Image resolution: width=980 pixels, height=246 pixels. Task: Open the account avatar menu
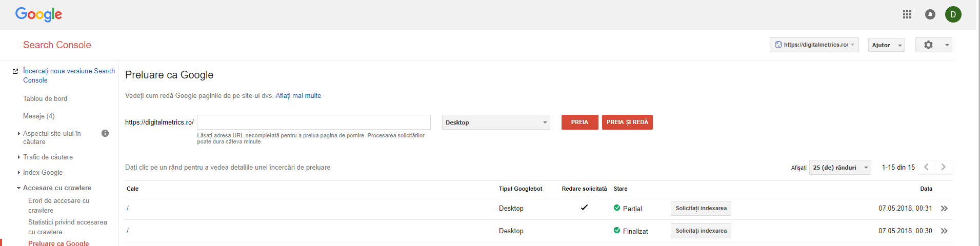point(953,14)
